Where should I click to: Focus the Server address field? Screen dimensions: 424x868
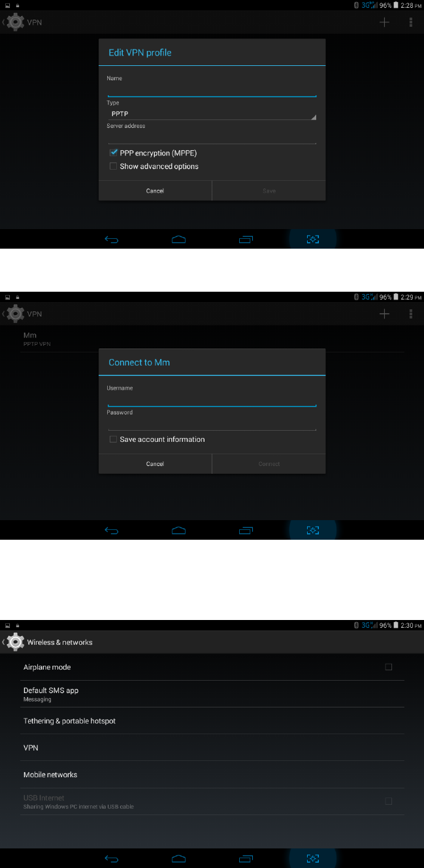click(212, 137)
